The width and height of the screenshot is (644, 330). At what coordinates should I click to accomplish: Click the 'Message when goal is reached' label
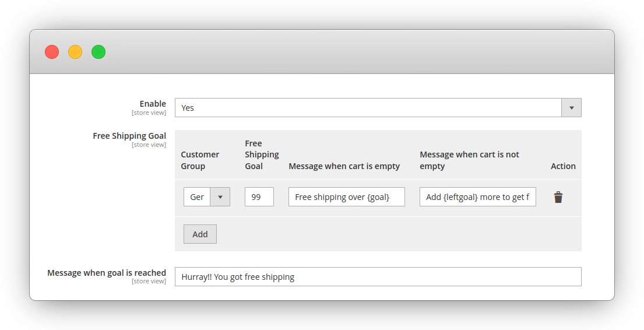(x=107, y=272)
